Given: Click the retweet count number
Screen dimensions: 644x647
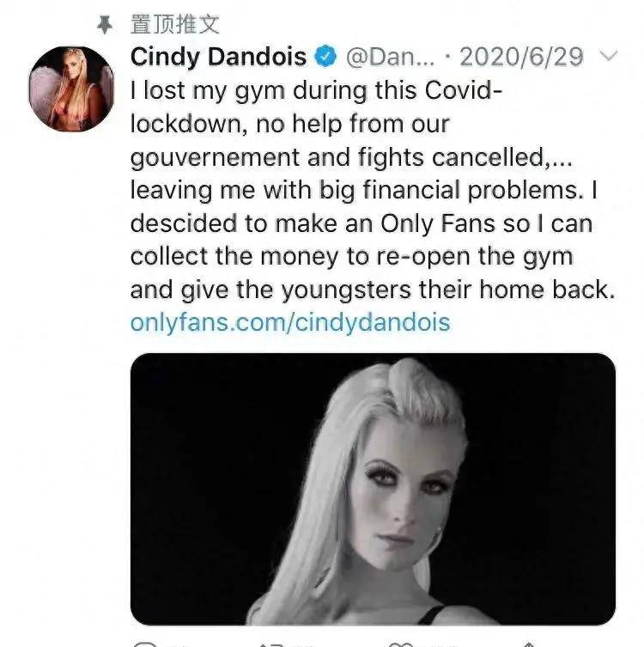Looking at the screenshot, I should (304, 645).
